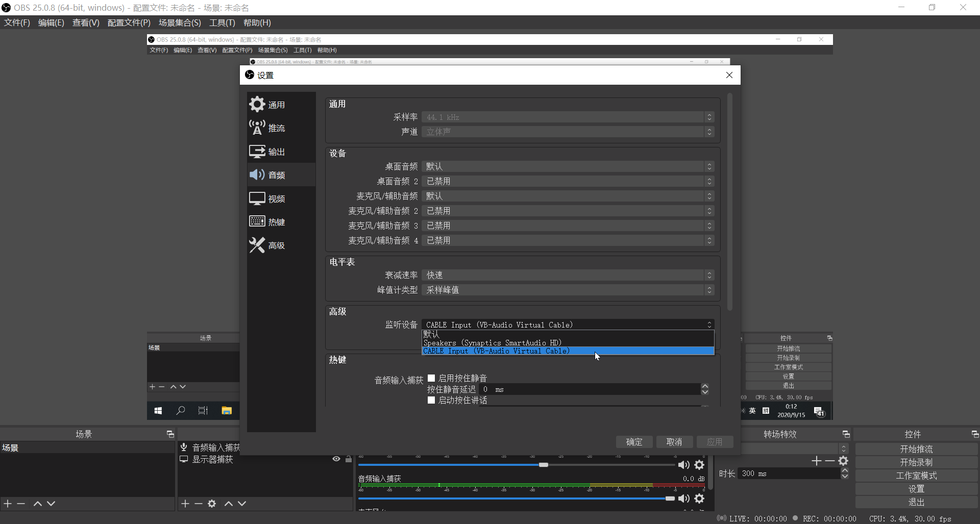Check the 启动按住讲话 option
The width and height of the screenshot is (980, 524).
[x=431, y=400]
